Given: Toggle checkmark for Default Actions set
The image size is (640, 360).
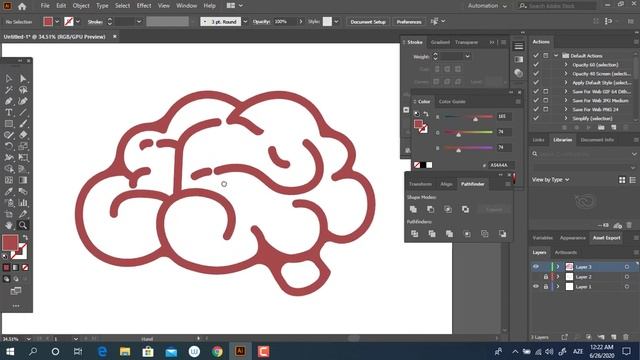Looking at the screenshot, I should pos(536,56).
